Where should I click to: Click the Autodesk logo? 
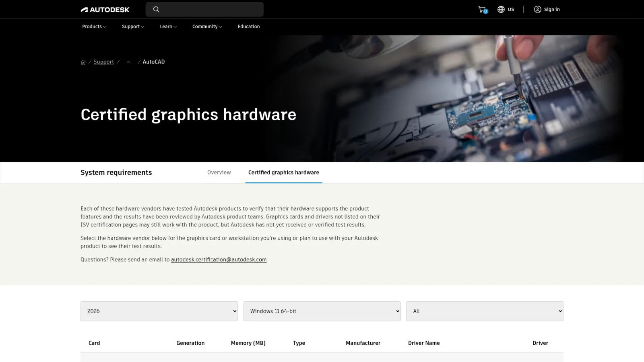(x=105, y=10)
